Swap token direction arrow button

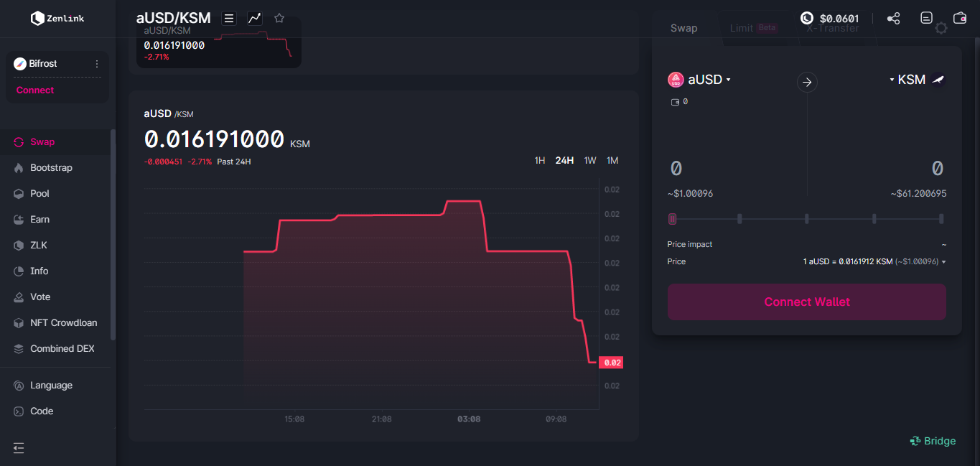(x=807, y=82)
